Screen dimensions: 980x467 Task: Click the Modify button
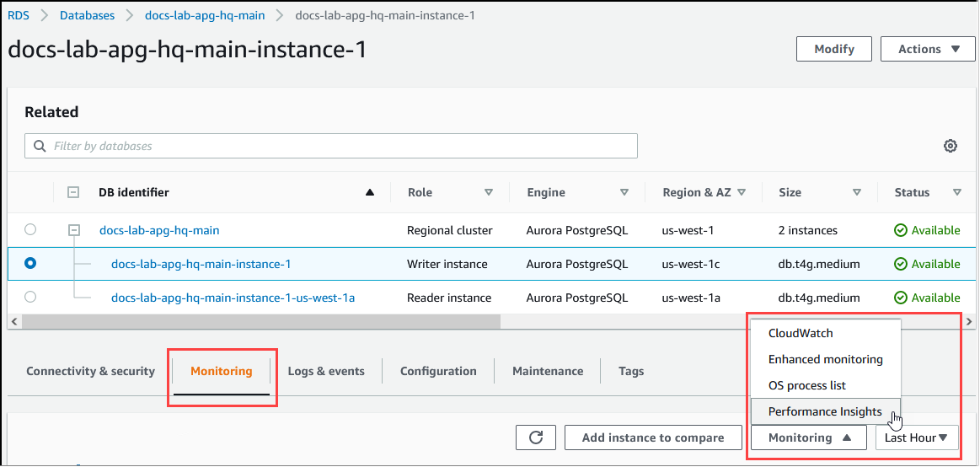[833, 49]
